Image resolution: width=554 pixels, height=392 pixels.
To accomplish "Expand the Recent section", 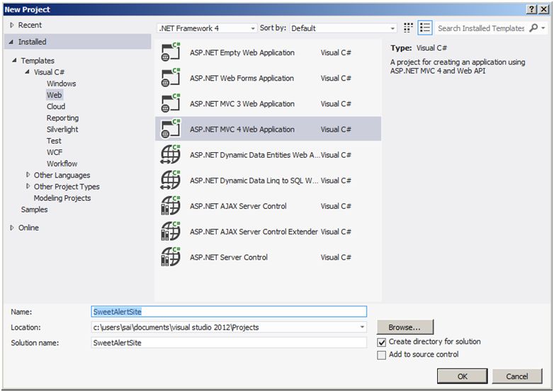I will click(x=12, y=25).
